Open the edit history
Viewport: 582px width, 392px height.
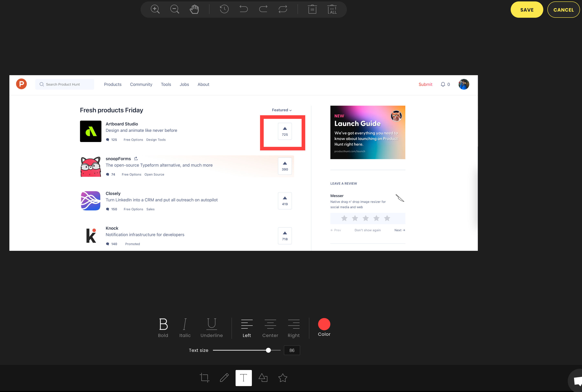224,9
